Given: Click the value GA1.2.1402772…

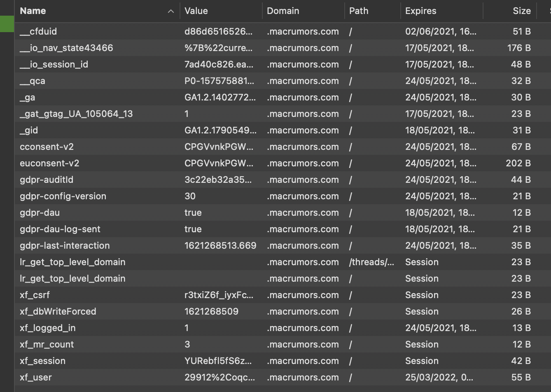Looking at the screenshot, I should point(220,98).
